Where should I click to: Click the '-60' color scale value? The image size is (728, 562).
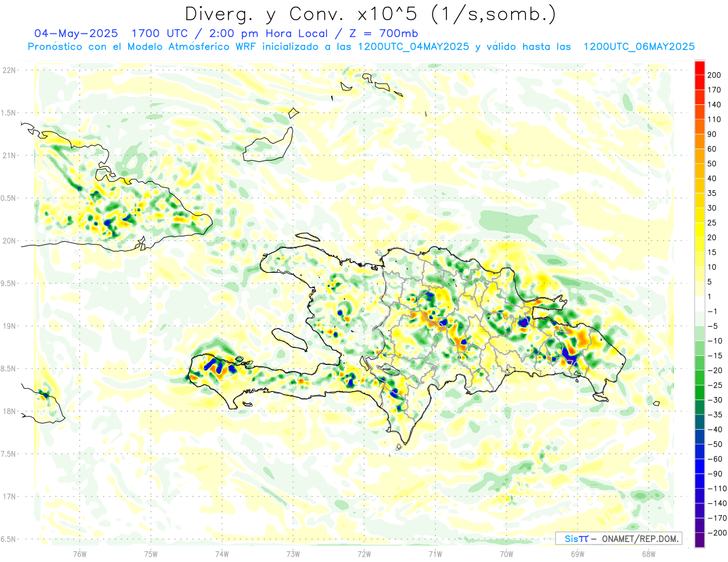click(715, 460)
